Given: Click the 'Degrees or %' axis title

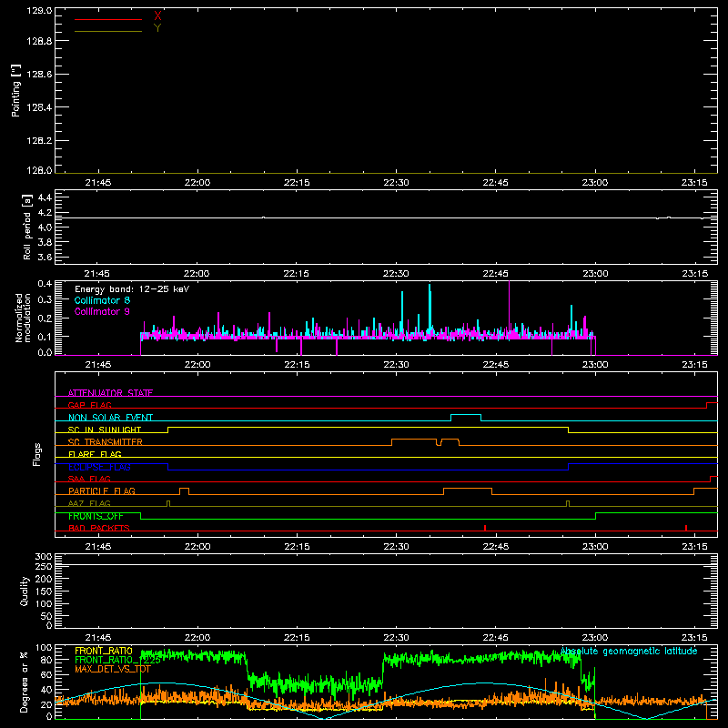Looking at the screenshot, I should pyautogui.click(x=25, y=682).
